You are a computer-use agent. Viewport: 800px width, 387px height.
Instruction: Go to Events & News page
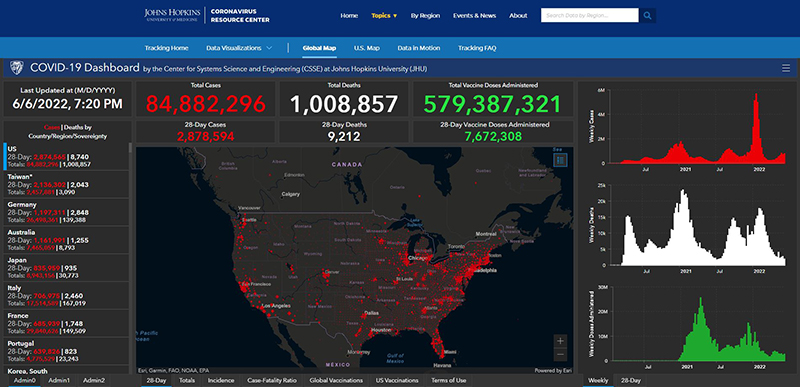click(474, 16)
